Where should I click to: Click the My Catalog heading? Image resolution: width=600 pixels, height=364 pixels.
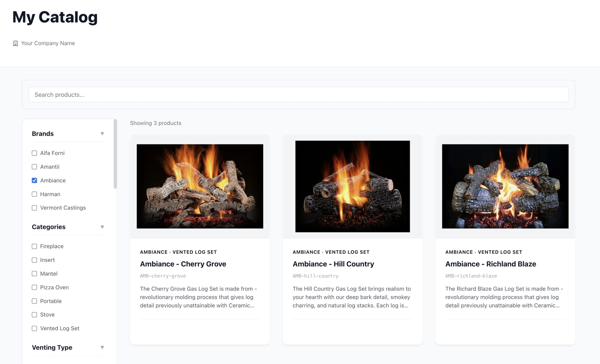click(x=55, y=17)
